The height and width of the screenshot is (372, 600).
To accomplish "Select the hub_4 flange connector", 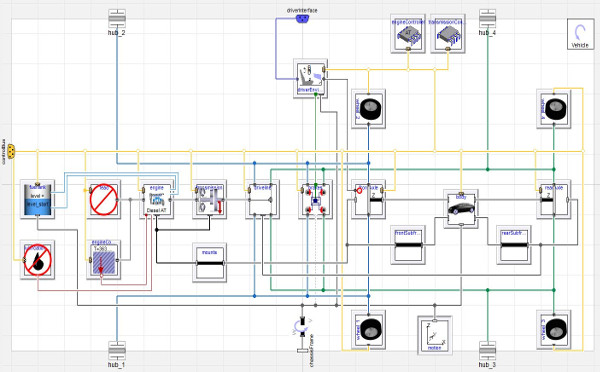I will tap(488, 18).
